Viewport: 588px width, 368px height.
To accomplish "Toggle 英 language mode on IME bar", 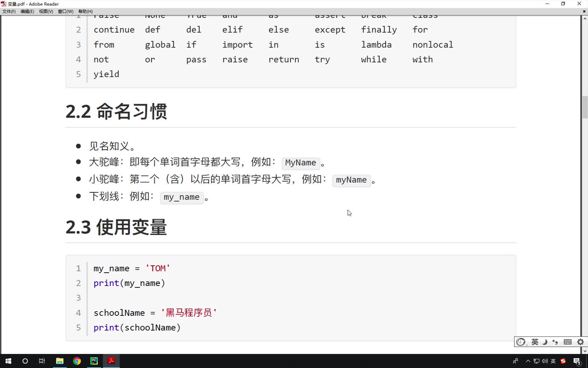I will coord(535,342).
